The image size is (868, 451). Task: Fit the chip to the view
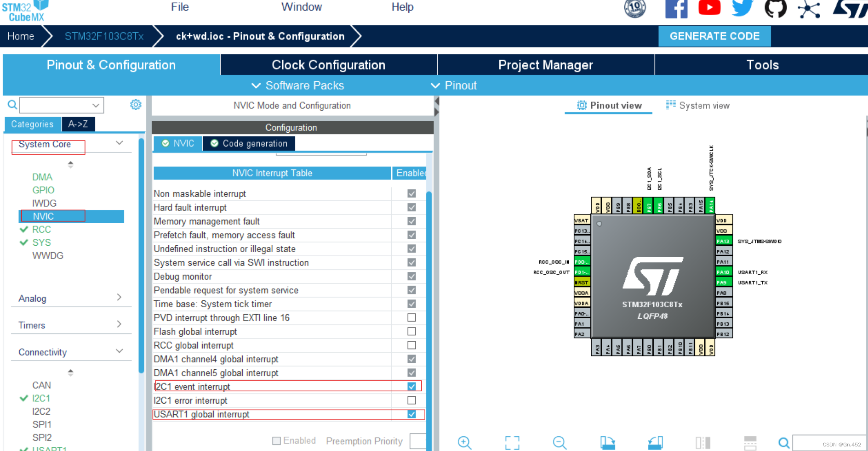click(x=512, y=442)
